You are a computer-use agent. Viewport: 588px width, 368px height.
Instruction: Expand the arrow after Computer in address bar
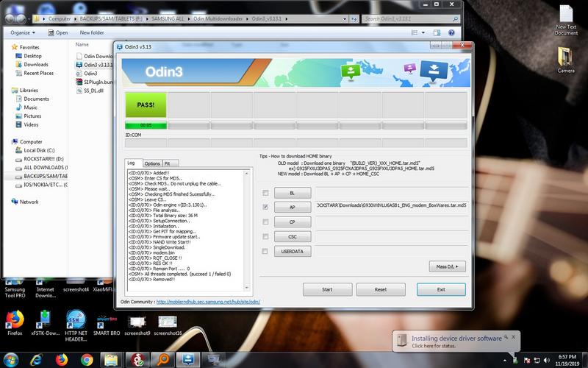75,19
